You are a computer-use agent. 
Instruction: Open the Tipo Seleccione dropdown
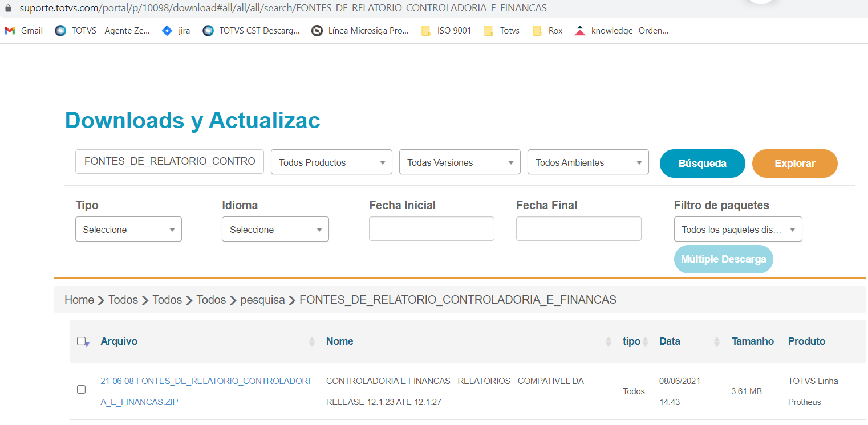point(128,229)
